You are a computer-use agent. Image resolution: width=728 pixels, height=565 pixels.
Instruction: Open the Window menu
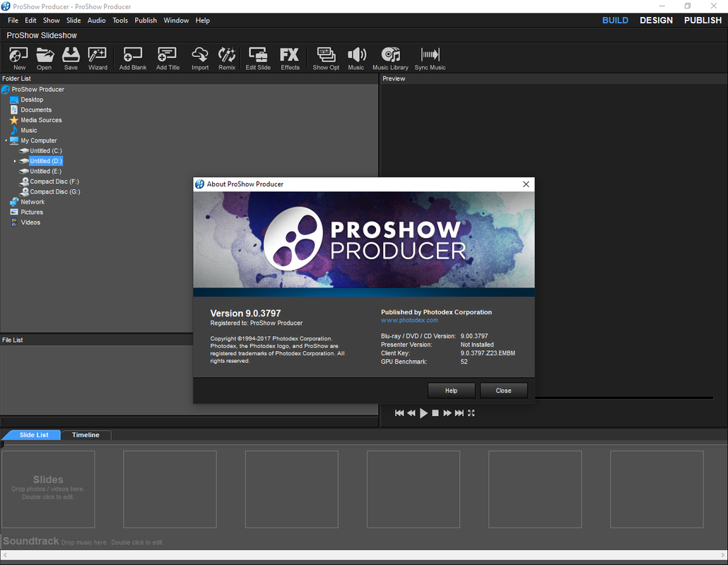176,20
